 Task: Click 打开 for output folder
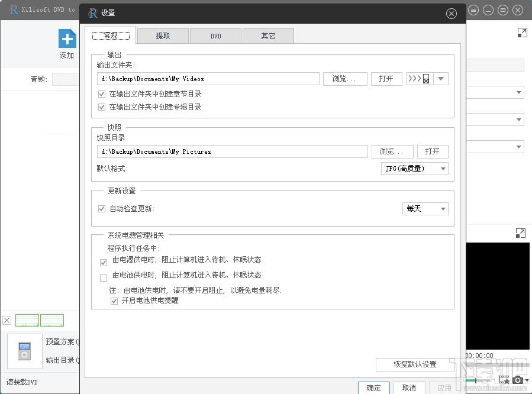pos(386,79)
